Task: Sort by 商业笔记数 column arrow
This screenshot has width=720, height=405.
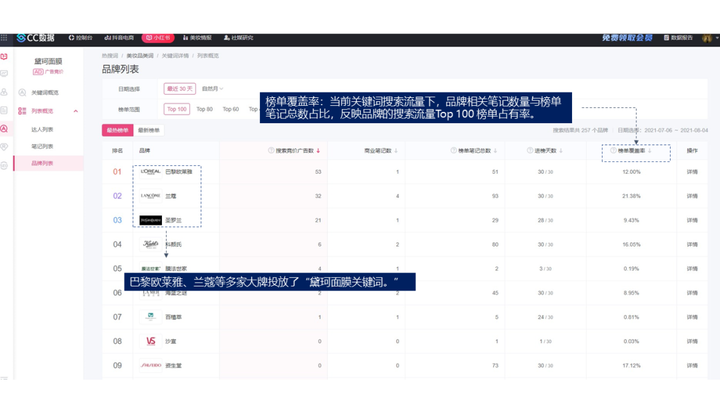Action: coord(396,151)
